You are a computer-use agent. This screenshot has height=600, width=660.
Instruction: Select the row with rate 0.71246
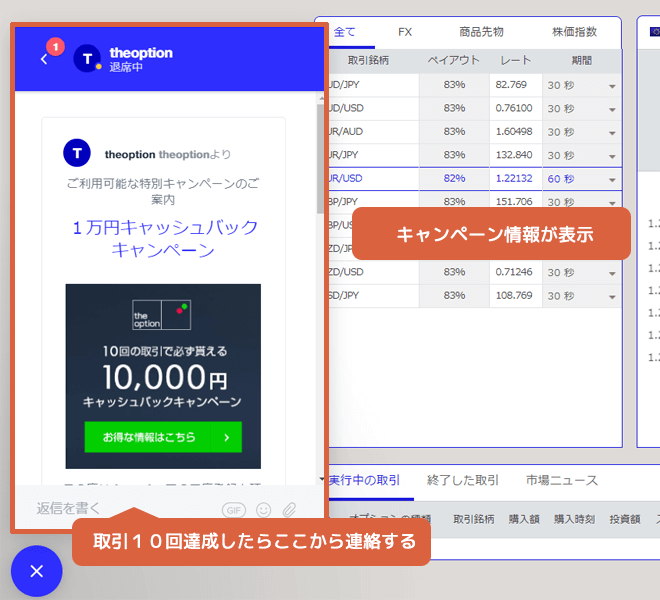click(x=475, y=272)
